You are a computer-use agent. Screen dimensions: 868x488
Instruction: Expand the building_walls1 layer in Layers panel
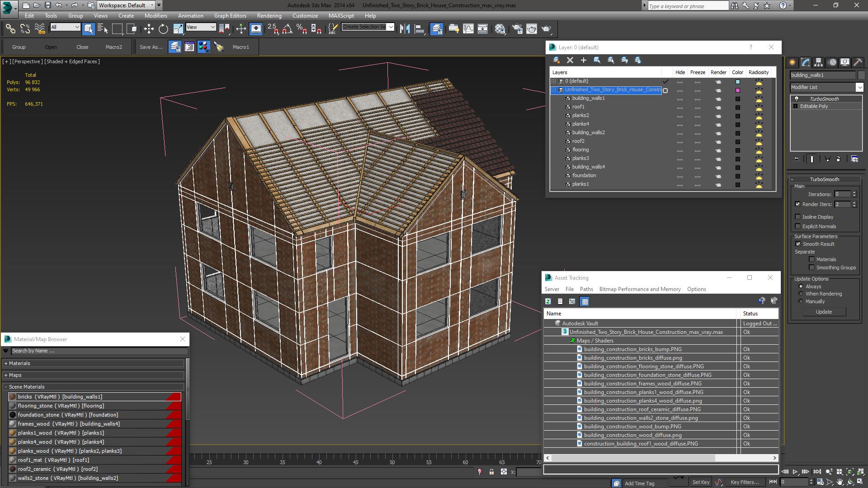click(x=560, y=98)
